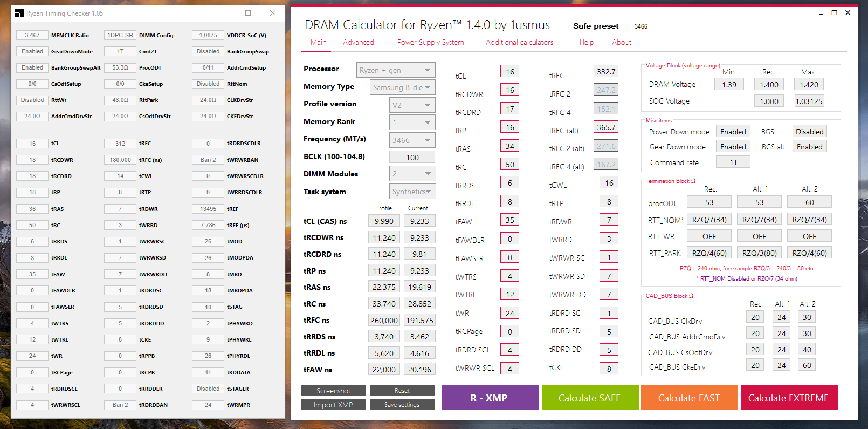Click the tRFC (ns) 180,000 value

(x=120, y=160)
